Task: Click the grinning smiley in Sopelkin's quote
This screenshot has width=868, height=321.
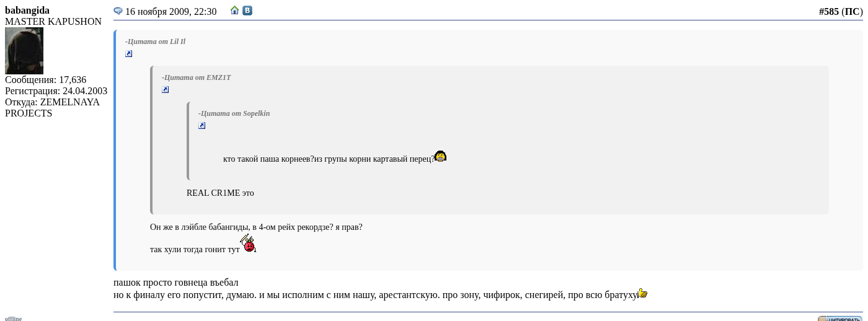Action: click(440, 156)
